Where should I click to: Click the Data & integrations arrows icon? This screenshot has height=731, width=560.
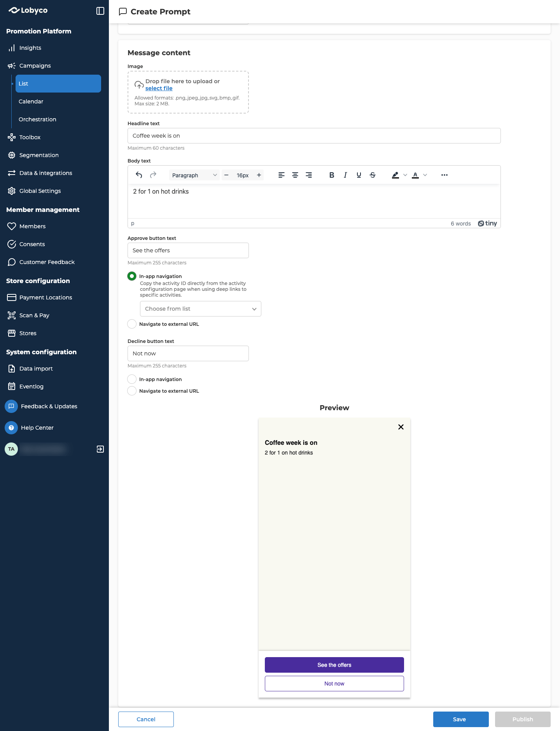12,173
